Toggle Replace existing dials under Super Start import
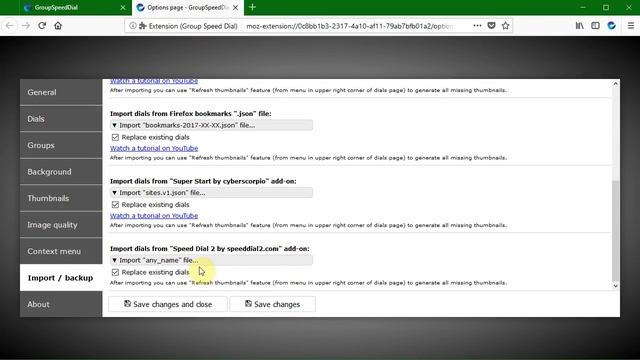The image size is (640, 360). point(115,204)
